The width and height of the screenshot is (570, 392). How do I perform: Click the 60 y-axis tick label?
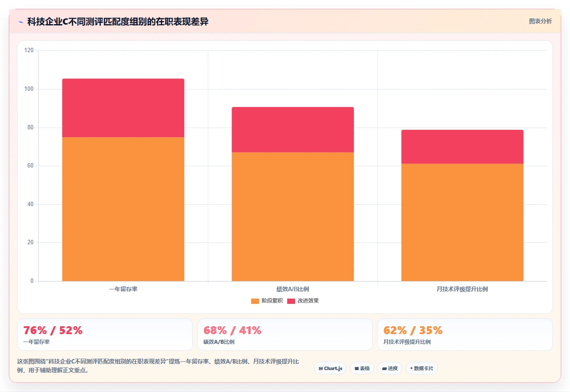point(30,166)
